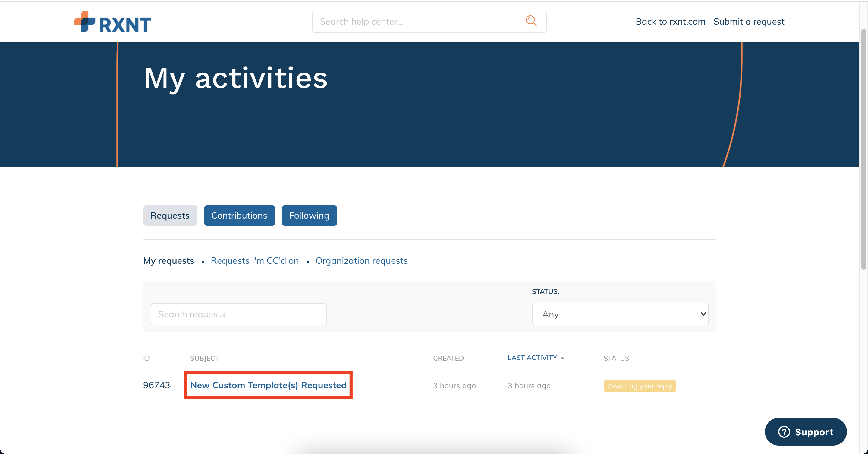Click the Subject column header
The height and width of the screenshot is (454, 868).
[x=204, y=358]
